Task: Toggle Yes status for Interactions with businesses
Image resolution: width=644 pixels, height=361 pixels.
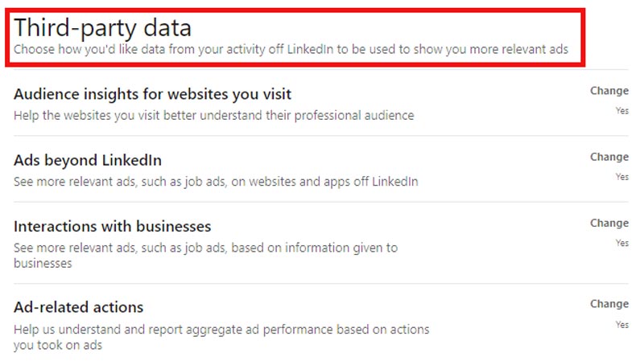Action: (621, 243)
